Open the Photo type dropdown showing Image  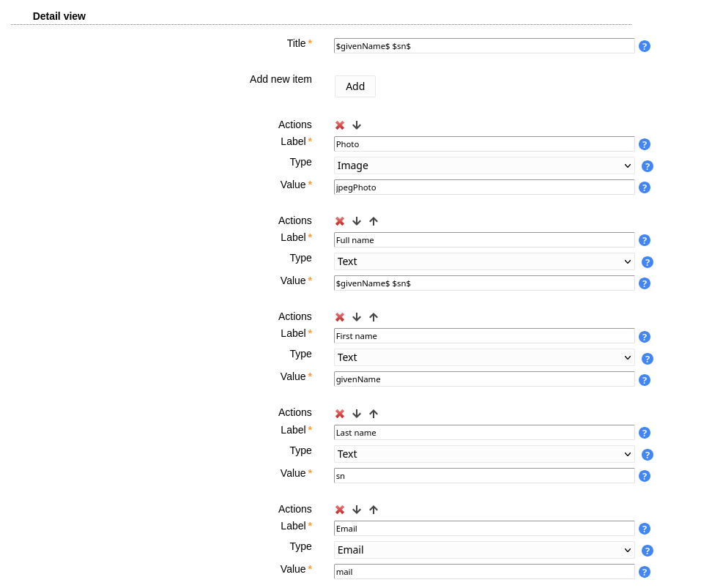[x=484, y=165]
